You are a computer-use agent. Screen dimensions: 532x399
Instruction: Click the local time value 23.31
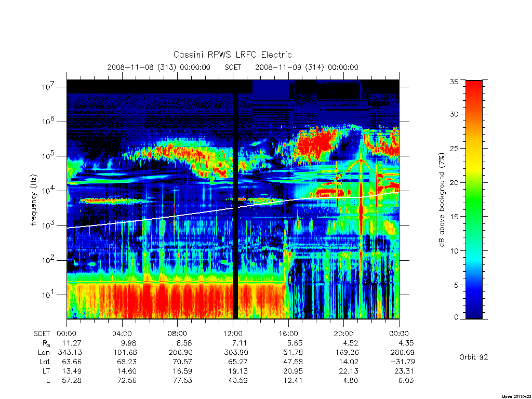click(404, 371)
